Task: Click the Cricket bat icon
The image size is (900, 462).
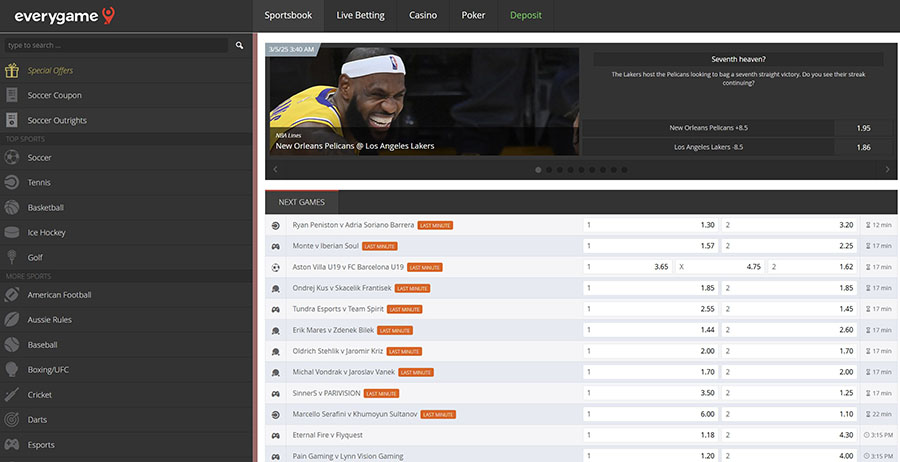Action: [11, 394]
